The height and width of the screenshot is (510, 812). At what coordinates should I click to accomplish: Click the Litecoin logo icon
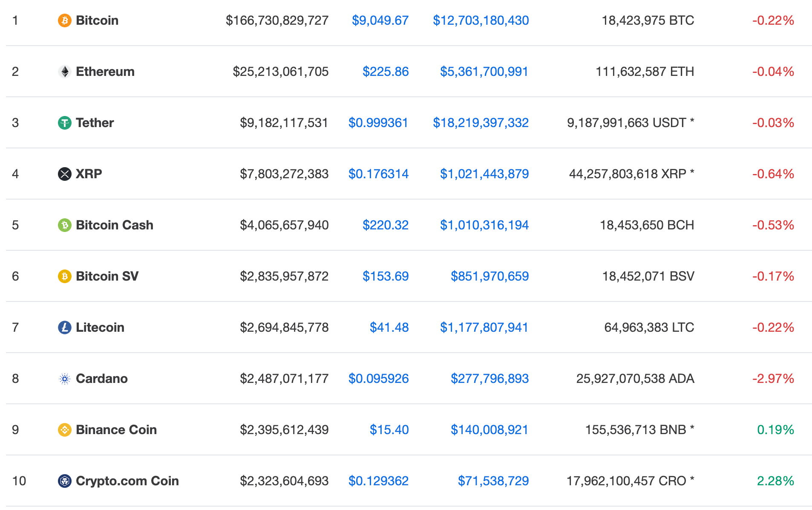[64, 327]
